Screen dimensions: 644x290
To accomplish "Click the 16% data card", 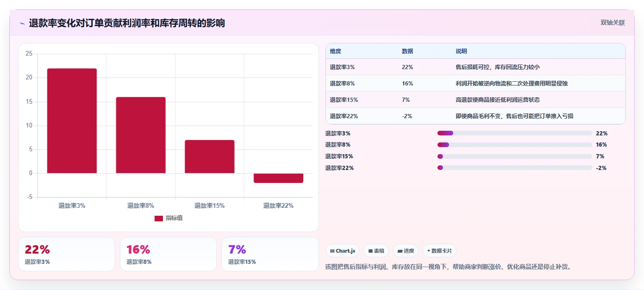I will (168, 254).
